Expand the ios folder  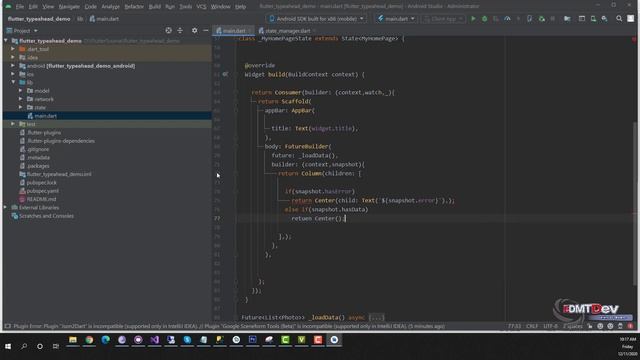pyautogui.click(x=13, y=74)
